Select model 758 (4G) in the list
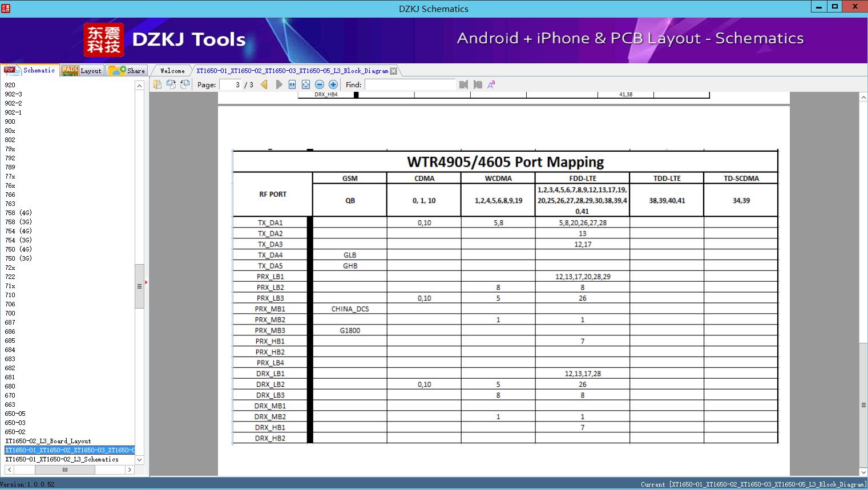Screen dimensions: 868x490 click(x=18, y=213)
